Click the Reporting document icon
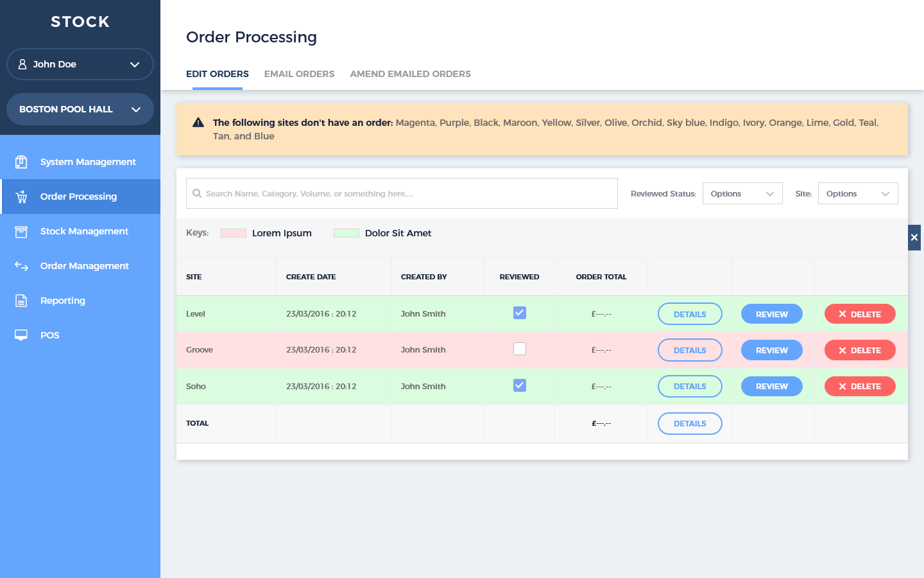The height and width of the screenshot is (578, 924). 21,301
